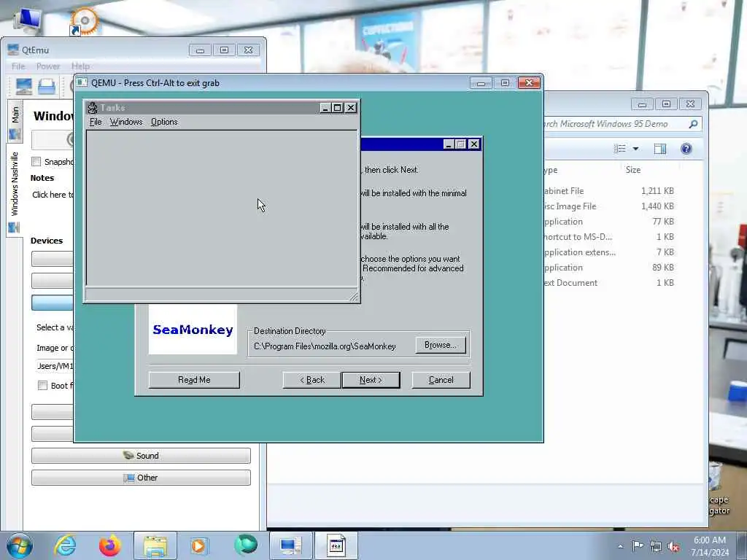Open the Action Center flag icon
Viewport: 747px width, 560px height.
pos(638,546)
